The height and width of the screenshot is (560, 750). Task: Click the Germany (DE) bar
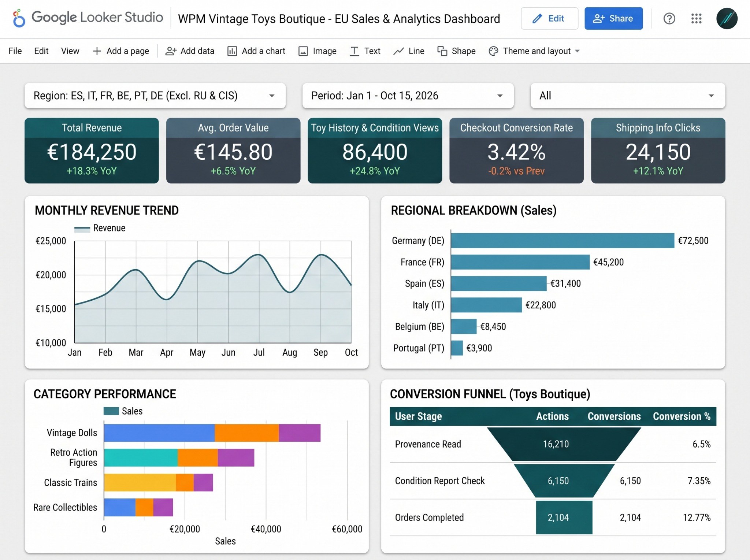click(x=562, y=241)
